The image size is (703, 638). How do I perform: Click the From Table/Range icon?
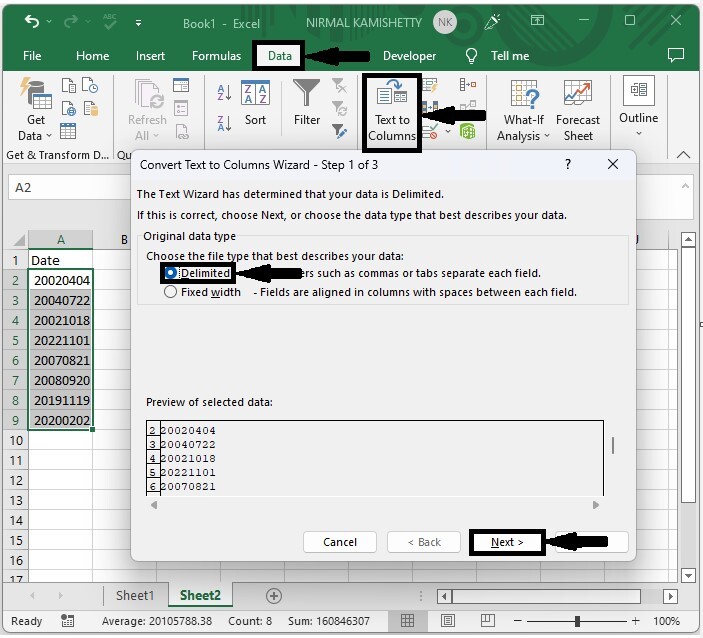click(x=68, y=131)
